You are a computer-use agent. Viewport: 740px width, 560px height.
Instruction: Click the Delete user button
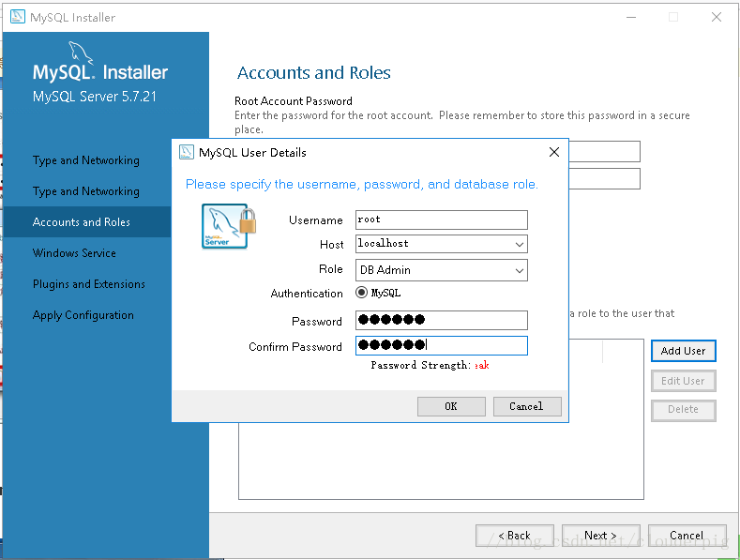tap(684, 409)
